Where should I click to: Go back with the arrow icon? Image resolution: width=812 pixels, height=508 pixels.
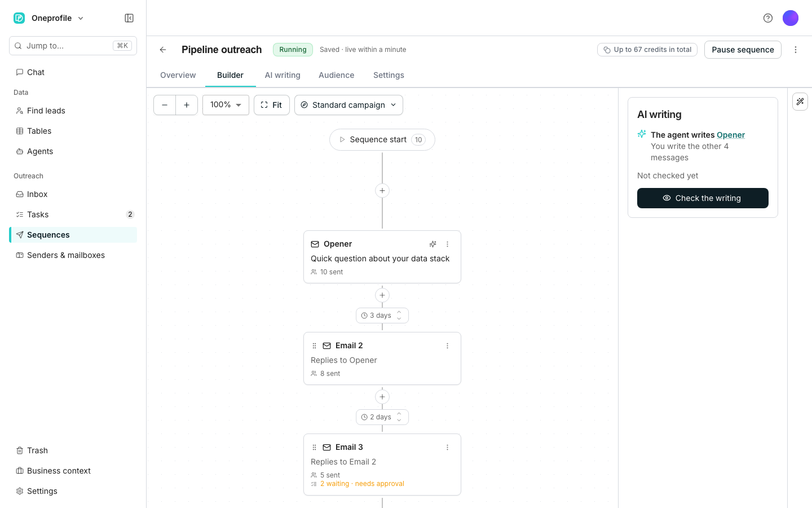(163, 50)
